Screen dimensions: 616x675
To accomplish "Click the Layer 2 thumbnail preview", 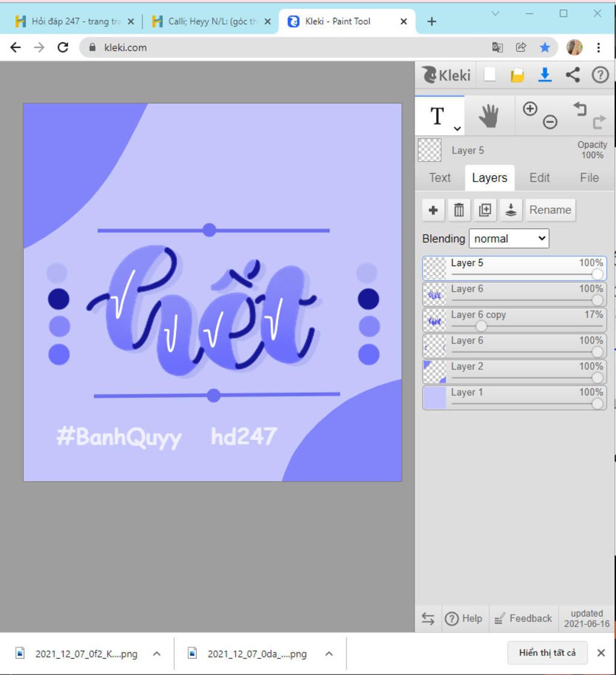I will click(435, 372).
